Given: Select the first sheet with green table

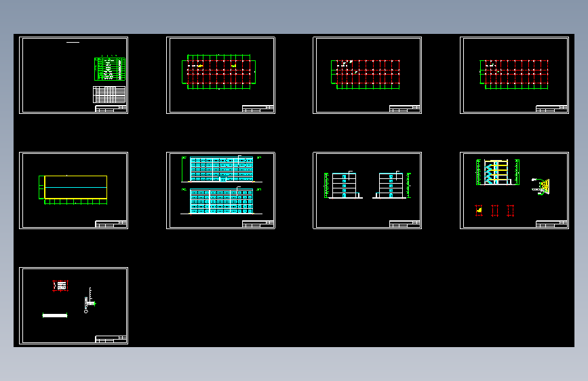Looking at the screenshot, I should 73,75.
